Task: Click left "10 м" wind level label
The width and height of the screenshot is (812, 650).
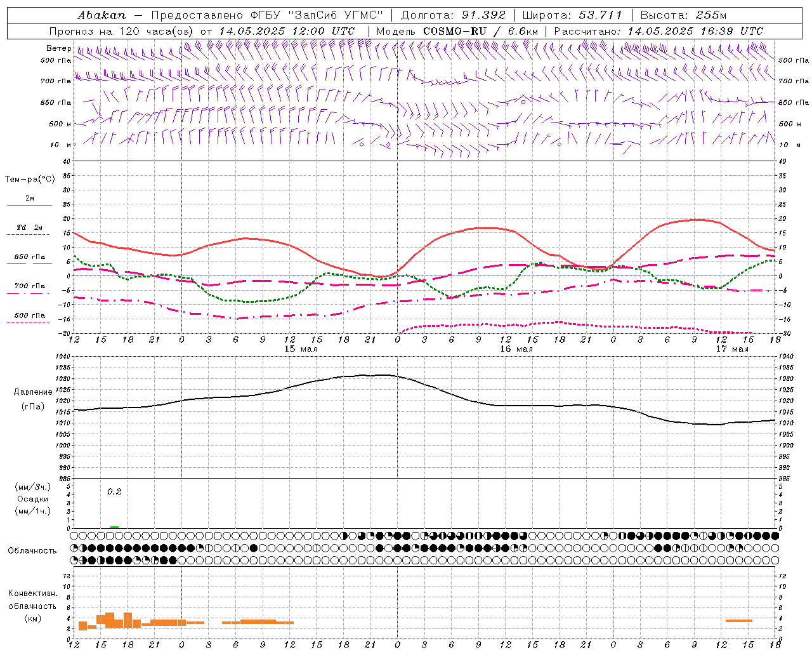Action: pos(60,145)
